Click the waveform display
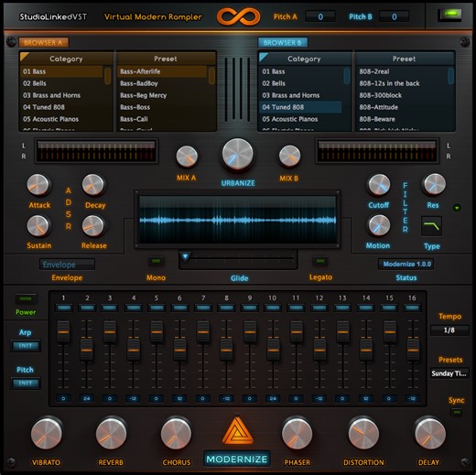 (237, 220)
